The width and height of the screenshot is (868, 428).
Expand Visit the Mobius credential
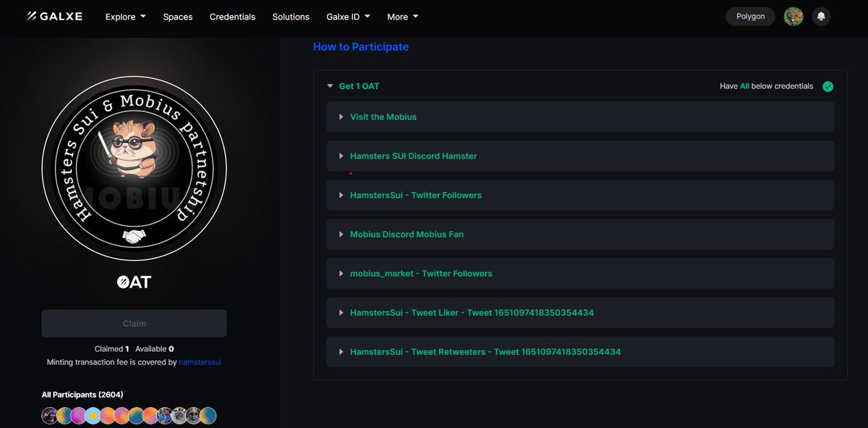tap(580, 116)
